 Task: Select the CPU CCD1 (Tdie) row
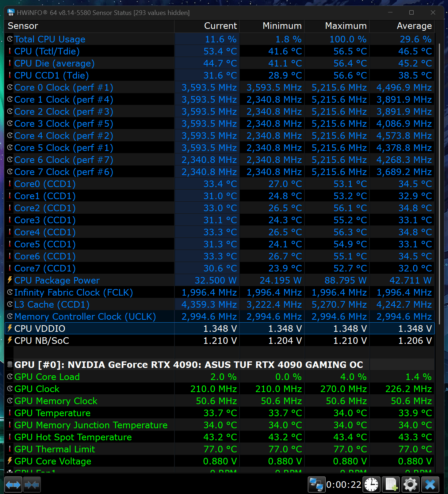click(219, 75)
